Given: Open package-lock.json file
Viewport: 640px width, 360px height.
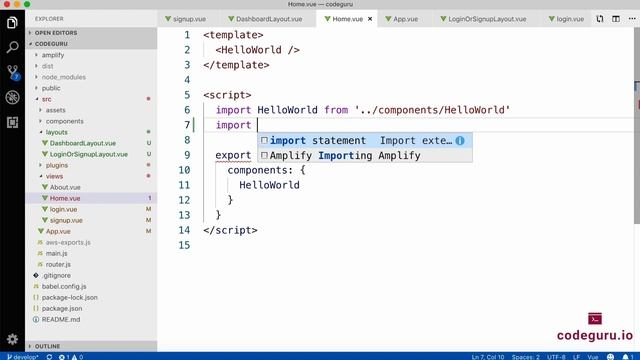Looking at the screenshot, I should tap(91, 297).
